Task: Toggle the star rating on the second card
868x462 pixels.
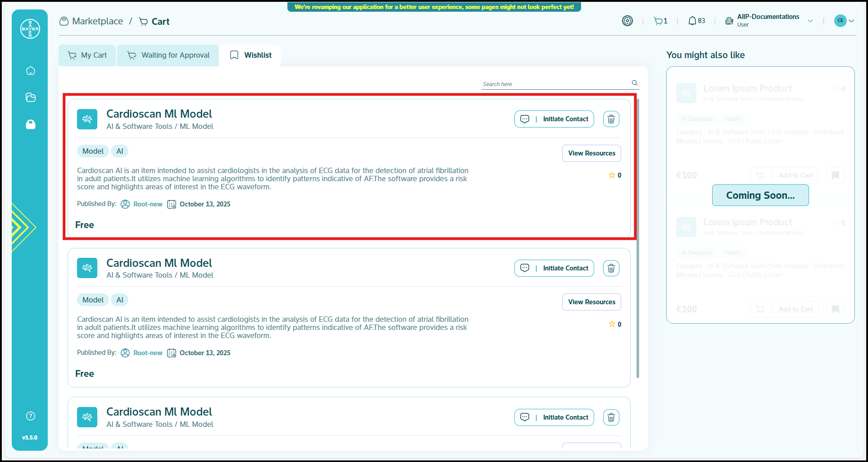Action: pos(612,324)
